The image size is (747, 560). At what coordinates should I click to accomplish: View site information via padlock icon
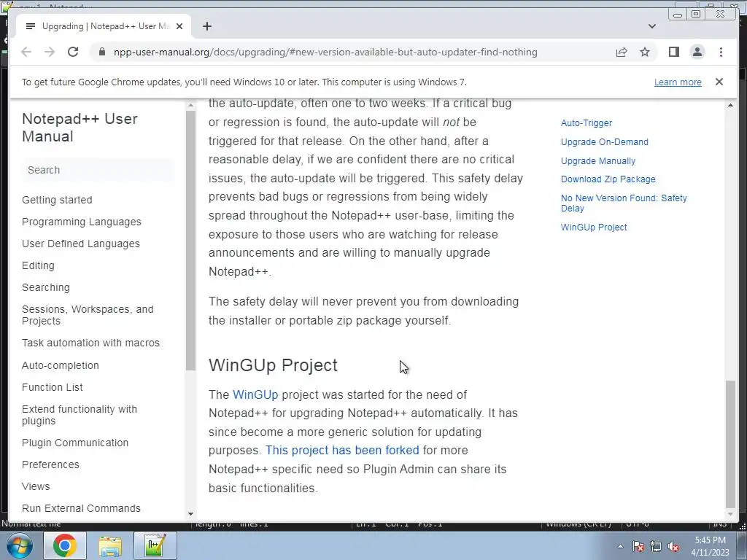coord(101,52)
